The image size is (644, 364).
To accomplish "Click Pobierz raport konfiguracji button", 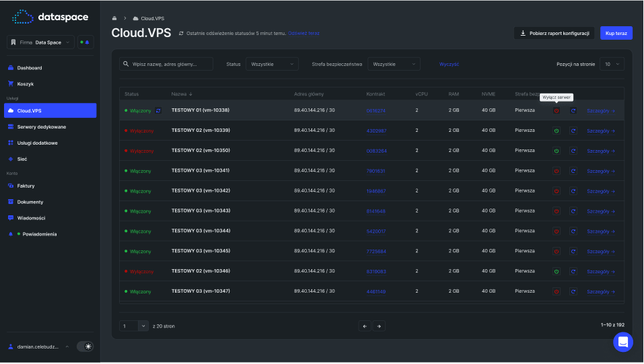I will coord(554,33).
